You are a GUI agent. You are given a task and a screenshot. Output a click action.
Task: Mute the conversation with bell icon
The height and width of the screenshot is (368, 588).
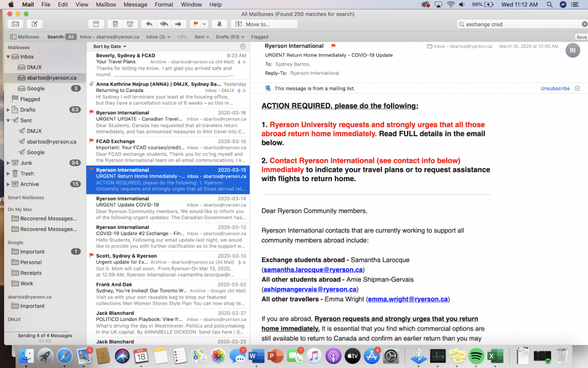coord(219,24)
